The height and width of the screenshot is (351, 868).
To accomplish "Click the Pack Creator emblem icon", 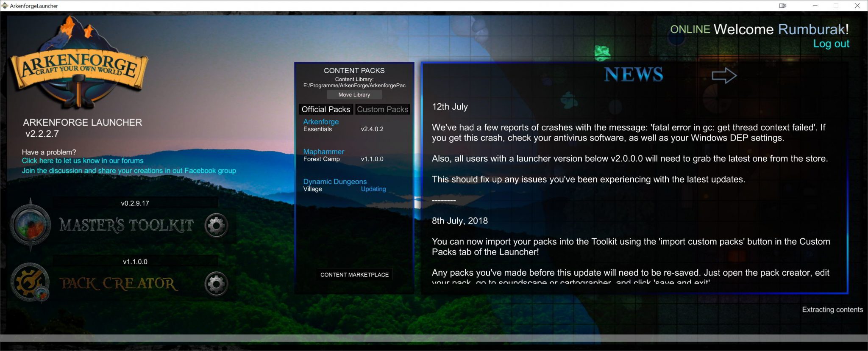I will [x=31, y=282].
